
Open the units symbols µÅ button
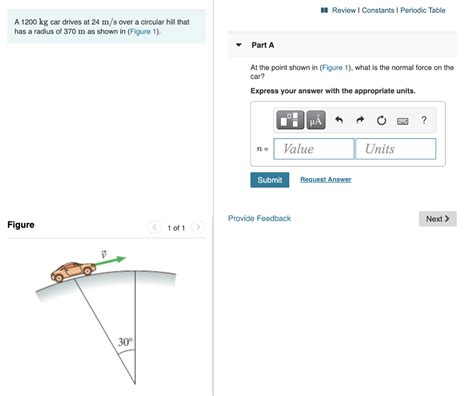[316, 120]
